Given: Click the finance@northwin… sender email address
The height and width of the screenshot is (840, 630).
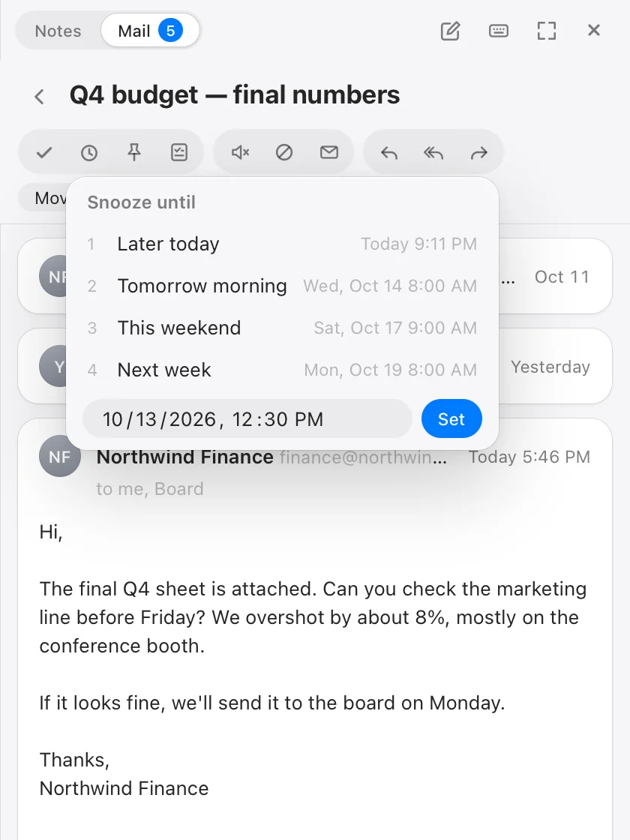Looking at the screenshot, I should point(363,457).
